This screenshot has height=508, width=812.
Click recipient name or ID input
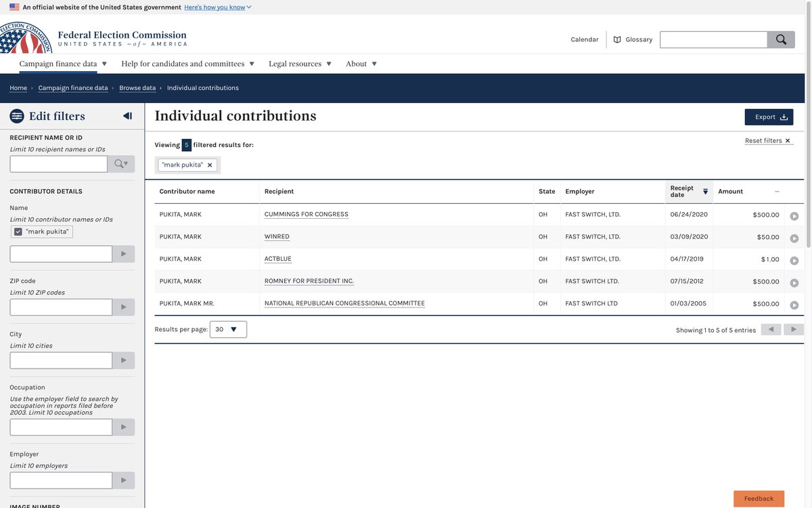(x=58, y=164)
